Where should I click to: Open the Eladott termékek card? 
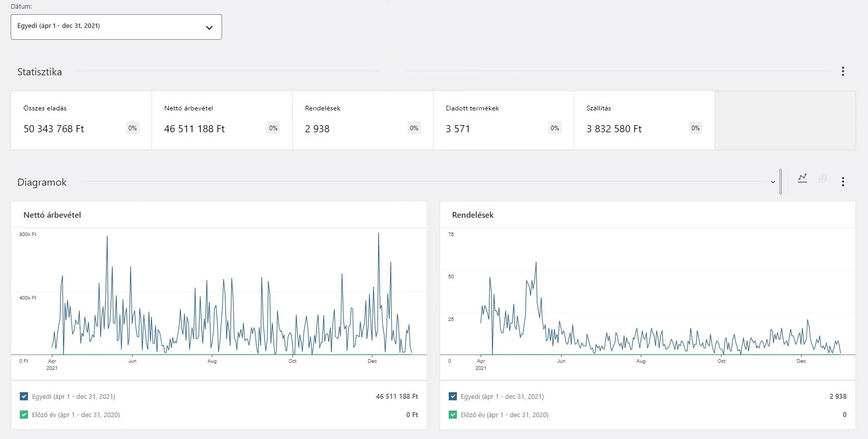(503, 120)
